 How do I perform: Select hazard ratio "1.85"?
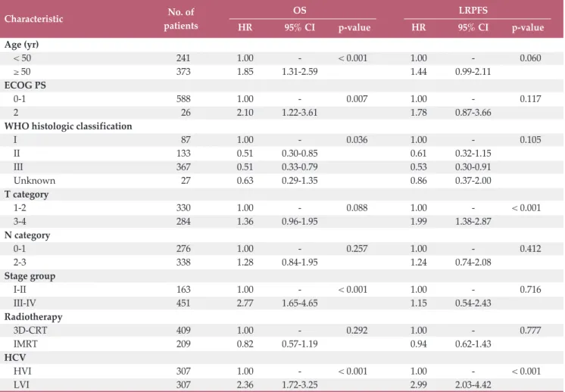pos(245,72)
